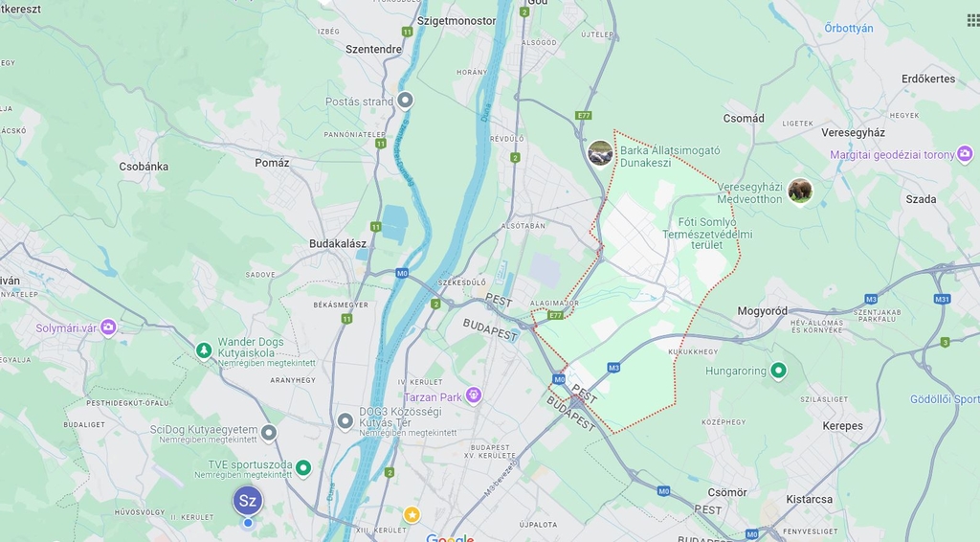Viewport: 980px width, 542px height.
Task: Open the Google apps grid icon
Action: (972, 20)
